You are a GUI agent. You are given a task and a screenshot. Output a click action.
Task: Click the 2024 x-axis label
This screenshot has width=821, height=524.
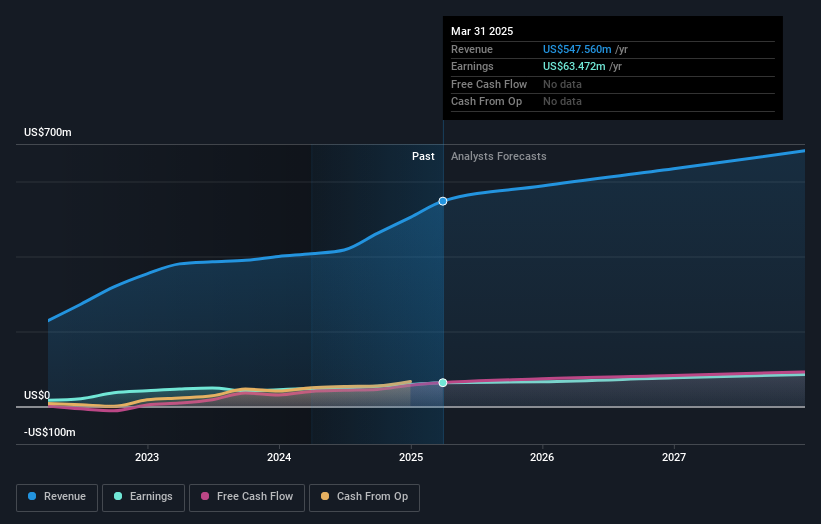tap(279, 457)
